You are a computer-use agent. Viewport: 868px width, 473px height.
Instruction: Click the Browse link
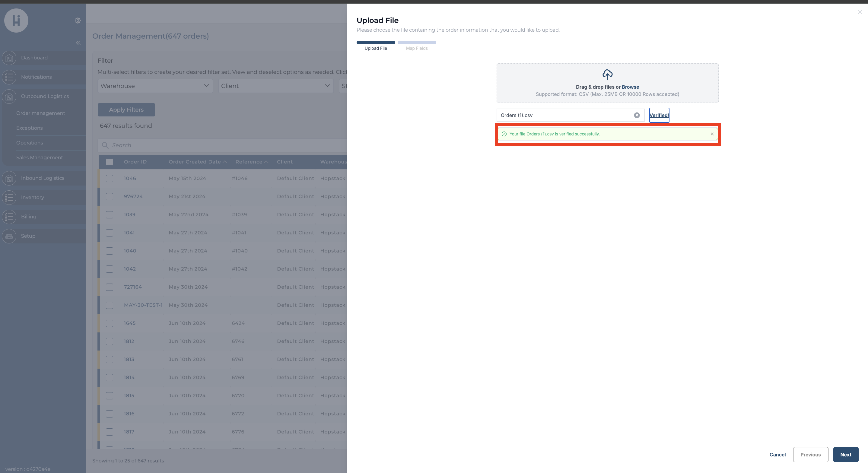630,87
